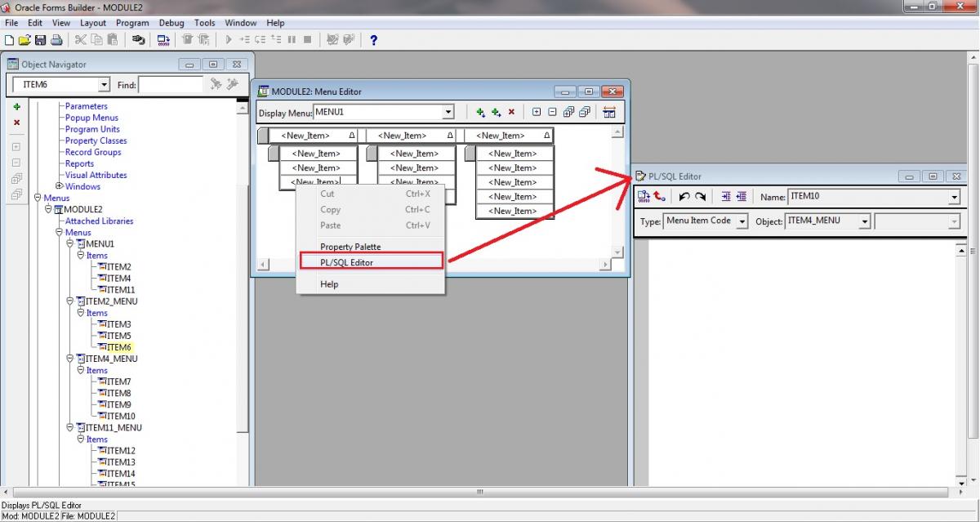Choose PL/SQL Editor from the context menu
980x522 pixels.
coord(346,262)
